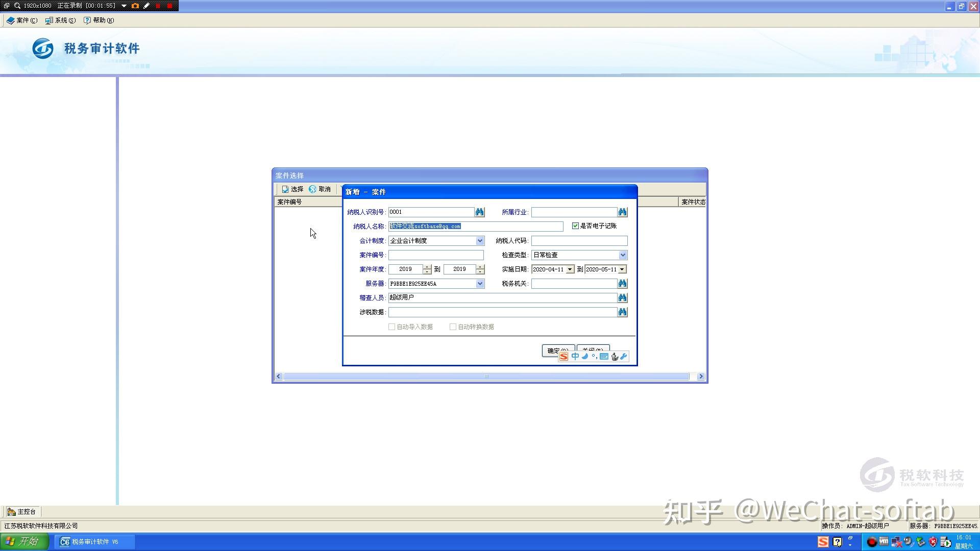Click horizontal scrollbar in case selection window
This screenshot has height=551, width=980.
(x=486, y=377)
